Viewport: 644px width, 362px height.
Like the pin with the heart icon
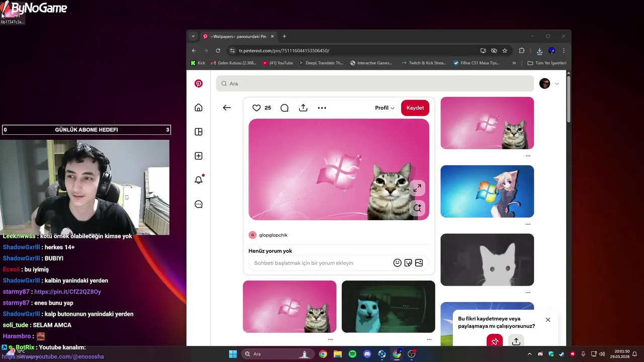tap(257, 108)
